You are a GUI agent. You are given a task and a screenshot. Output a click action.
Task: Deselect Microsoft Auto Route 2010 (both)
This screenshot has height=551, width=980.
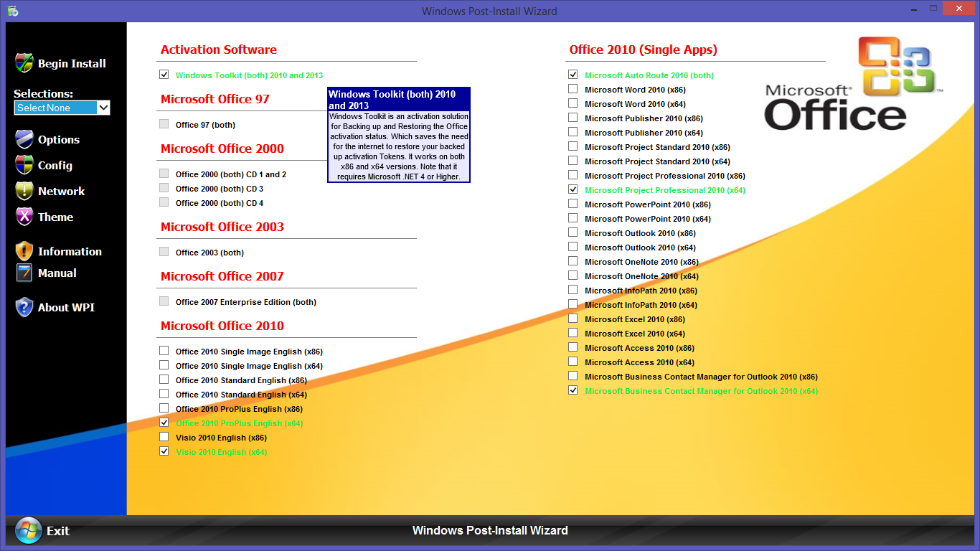tap(573, 74)
